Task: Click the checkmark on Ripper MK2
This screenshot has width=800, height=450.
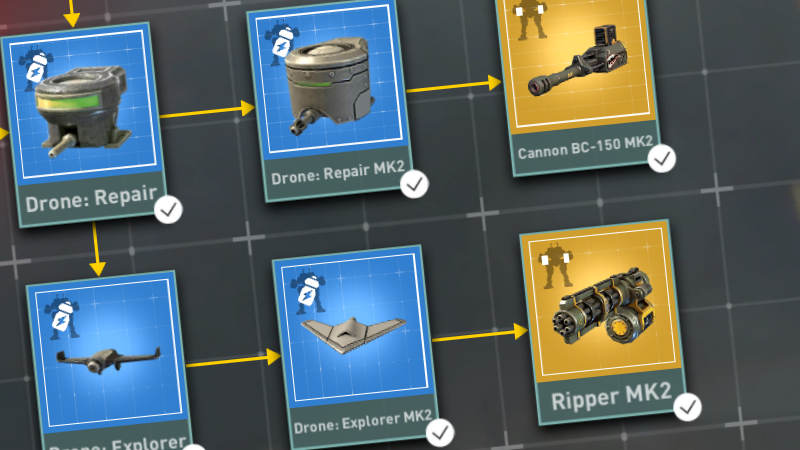Action: (687, 407)
